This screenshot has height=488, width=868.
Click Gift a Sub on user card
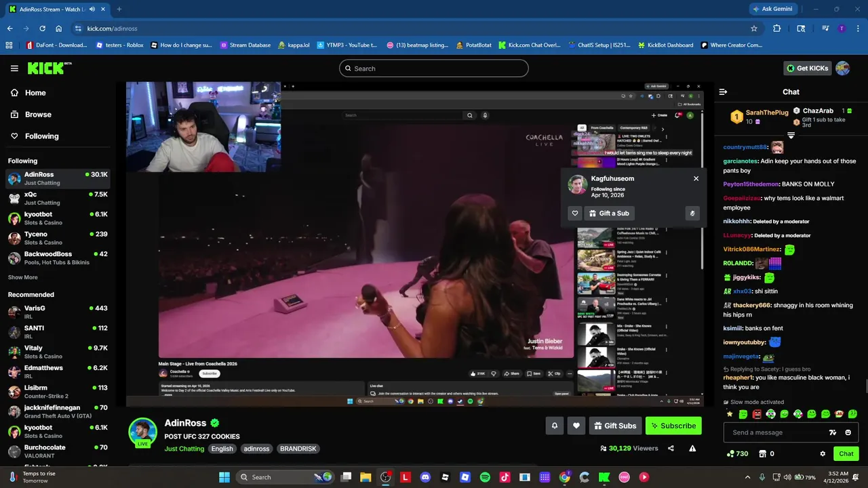(609, 213)
